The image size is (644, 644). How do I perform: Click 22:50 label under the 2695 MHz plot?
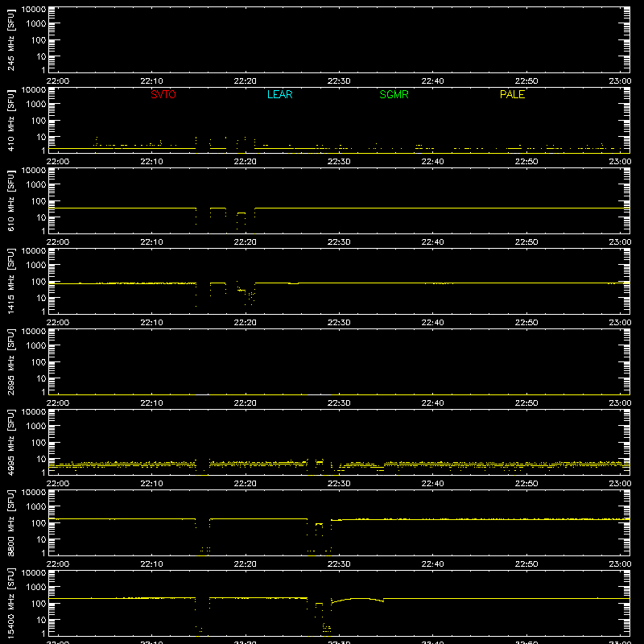click(526, 403)
